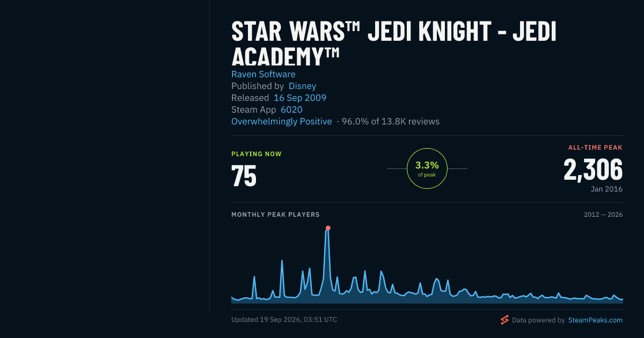Open the Disney publisher link

tap(303, 86)
